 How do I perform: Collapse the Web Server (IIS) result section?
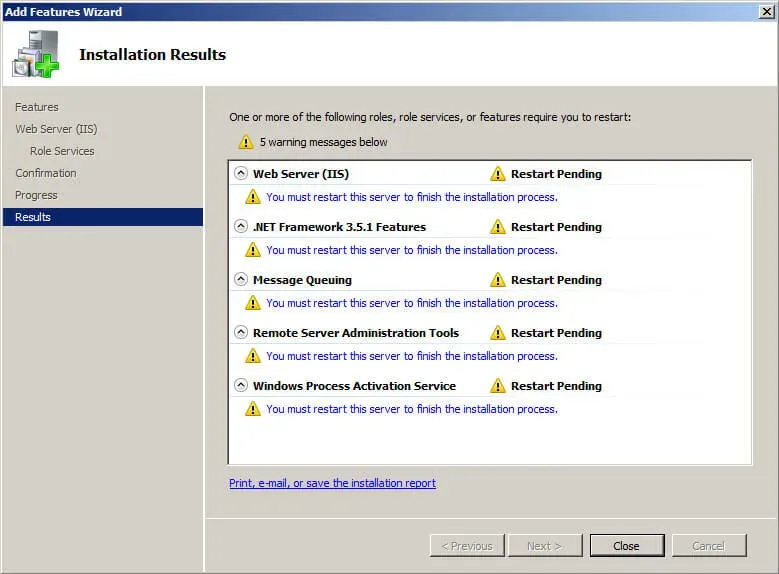coord(241,173)
